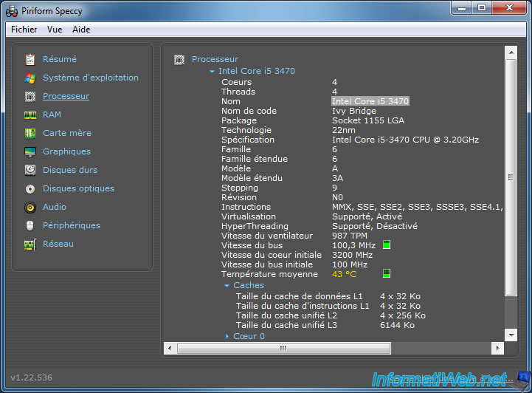532x393 pixels.
Task: Open the Périphériques section
Action: click(x=72, y=225)
